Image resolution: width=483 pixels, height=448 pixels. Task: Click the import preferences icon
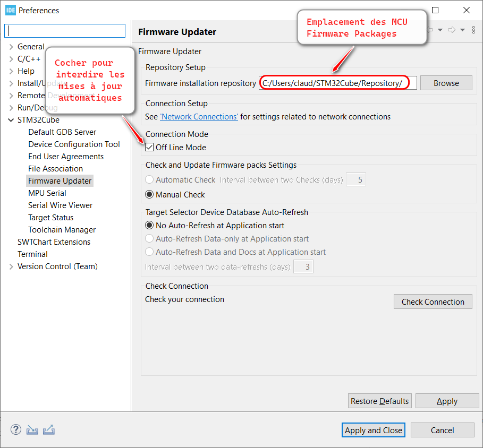pos(32,429)
